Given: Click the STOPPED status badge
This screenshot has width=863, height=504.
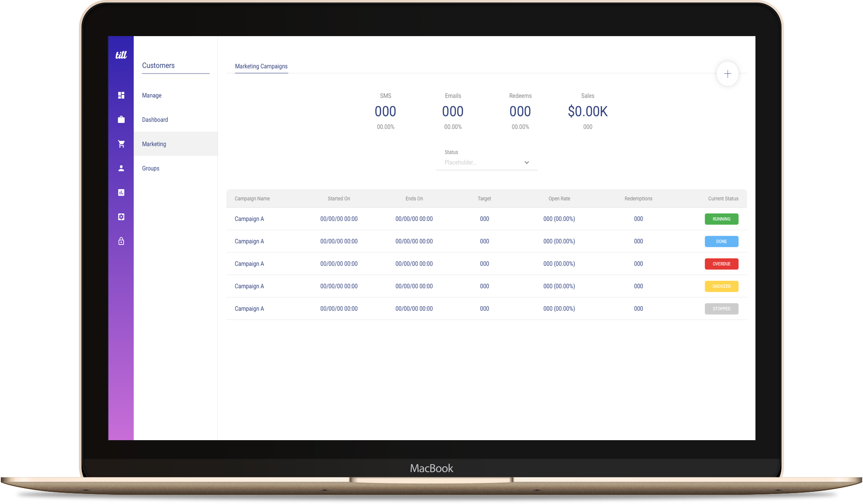Looking at the screenshot, I should [721, 309].
